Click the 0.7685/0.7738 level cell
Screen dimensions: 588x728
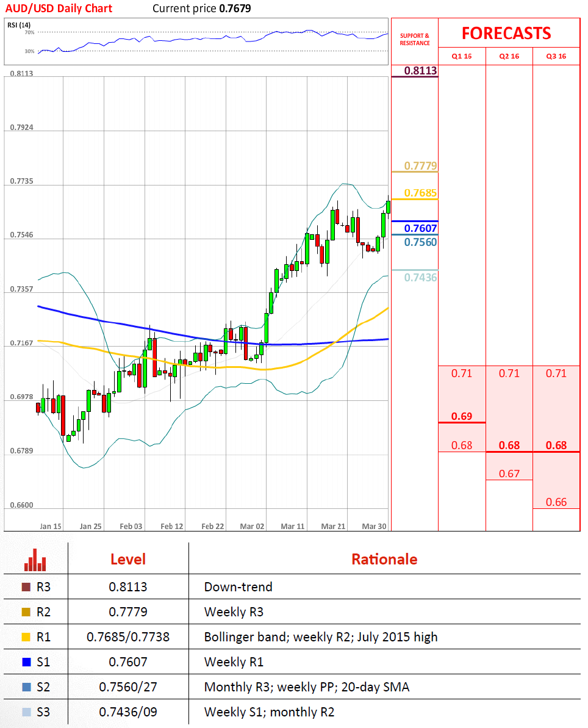128,637
